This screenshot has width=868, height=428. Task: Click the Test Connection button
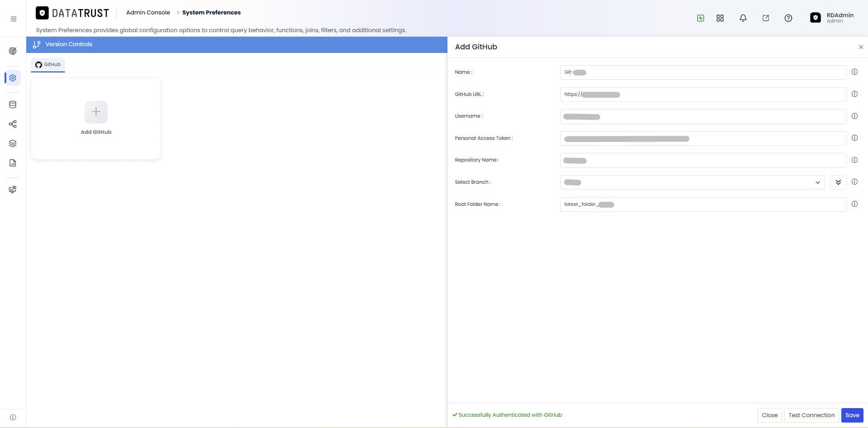pos(811,415)
